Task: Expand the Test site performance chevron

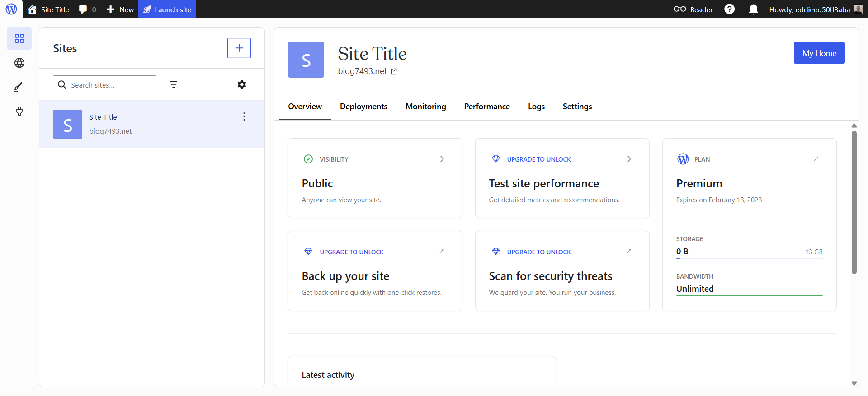Action: 629,159
